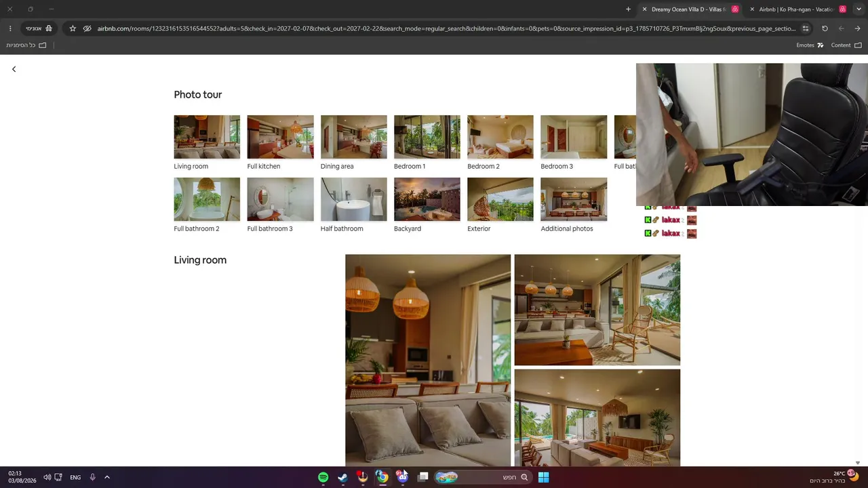Open living room photo with wall TV
Image resolution: width=868 pixels, height=488 pixels.
(x=597, y=418)
